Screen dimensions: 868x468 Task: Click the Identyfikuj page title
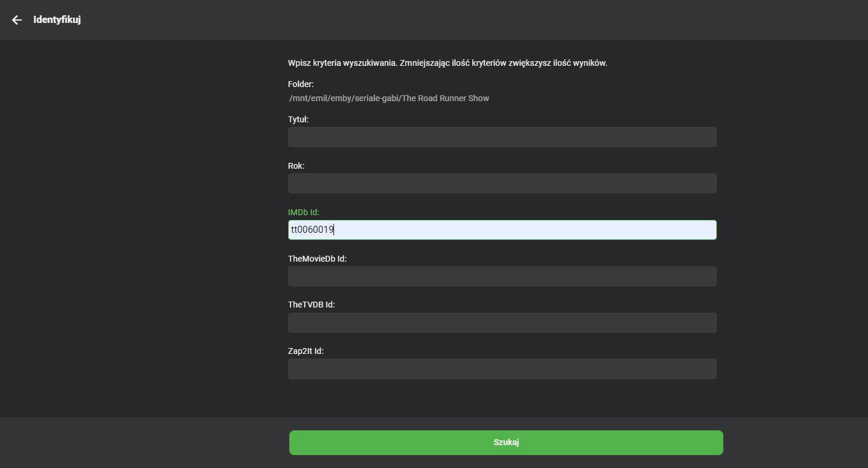(x=57, y=20)
